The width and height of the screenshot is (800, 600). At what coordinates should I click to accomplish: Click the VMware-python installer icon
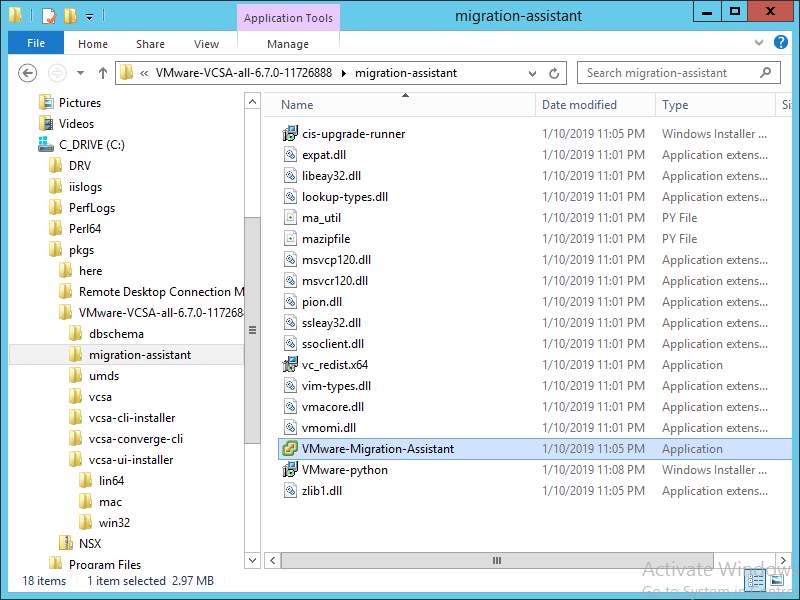[290, 469]
